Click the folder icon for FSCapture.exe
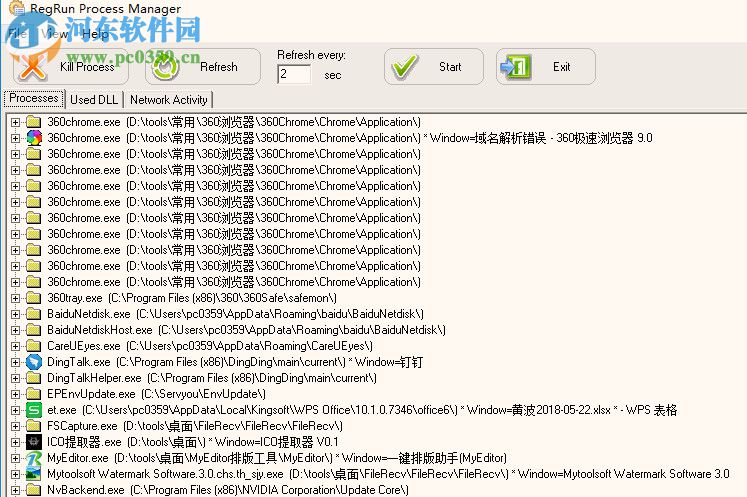 click(x=34, y=426)
